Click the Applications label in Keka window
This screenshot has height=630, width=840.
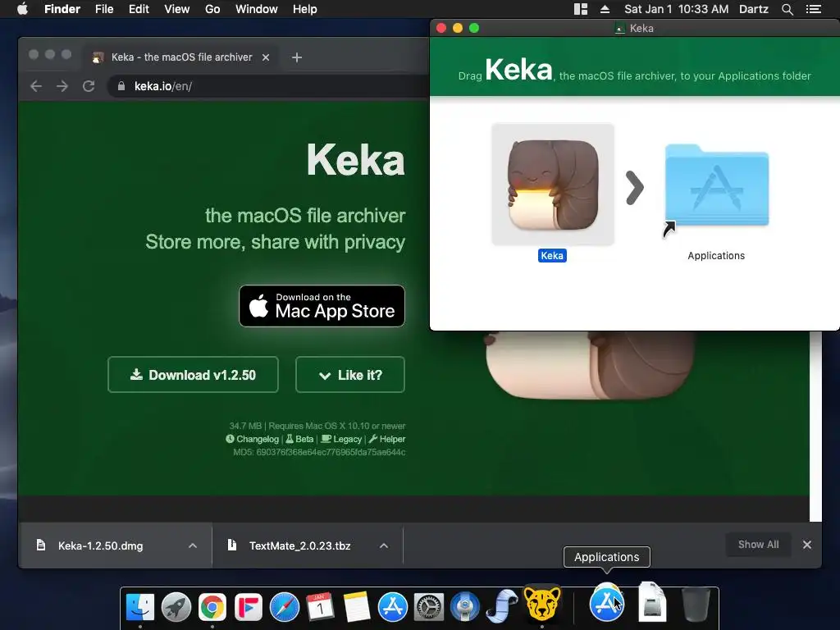716,256
